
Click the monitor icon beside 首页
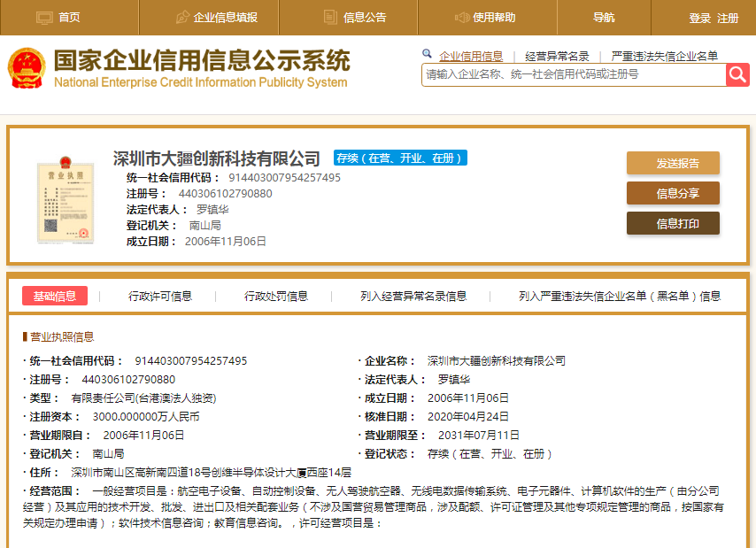tap(44, 18)
